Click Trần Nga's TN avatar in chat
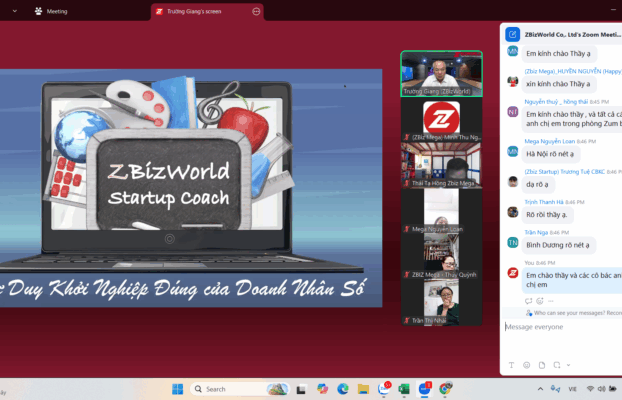The image size is (622, 400). pos(513,242)
